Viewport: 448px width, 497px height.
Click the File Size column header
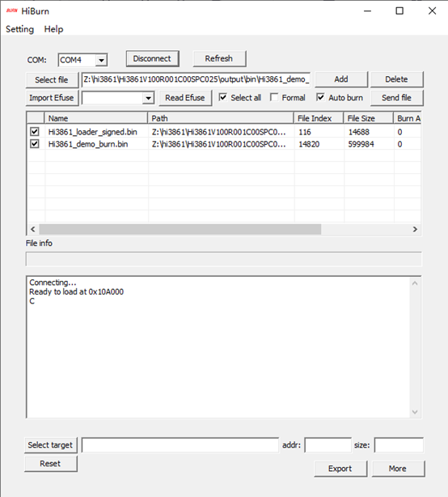pos(369,118)
